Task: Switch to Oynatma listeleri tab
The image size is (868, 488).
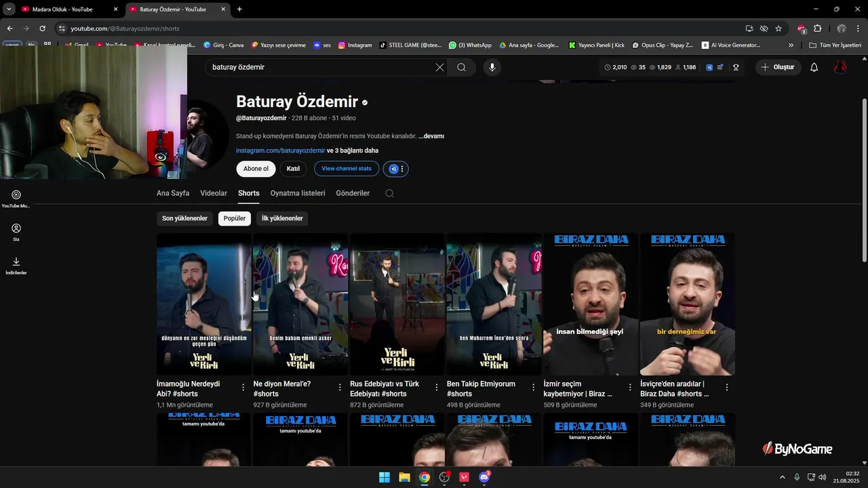Action: tap(298, 193)
